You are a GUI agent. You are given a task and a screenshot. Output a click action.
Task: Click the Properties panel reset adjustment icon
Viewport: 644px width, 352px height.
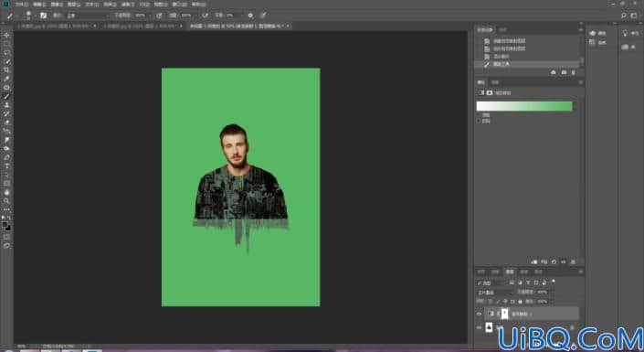[554, 261]
